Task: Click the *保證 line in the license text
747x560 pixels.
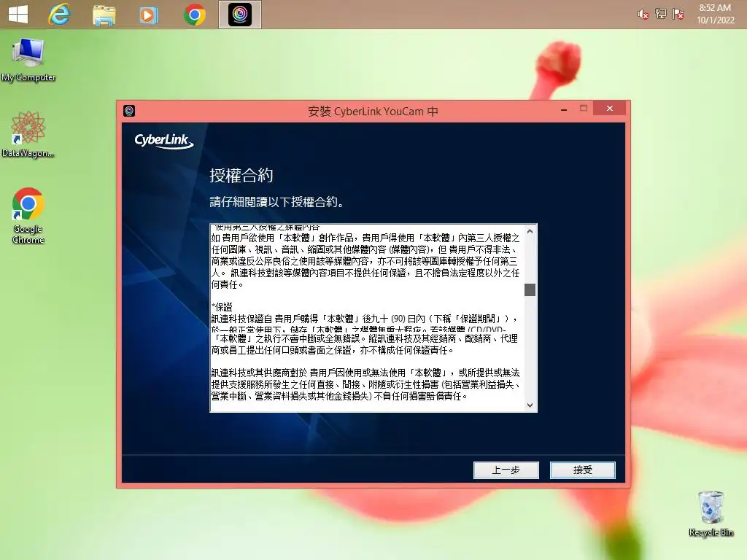Action: click(222, 307)
